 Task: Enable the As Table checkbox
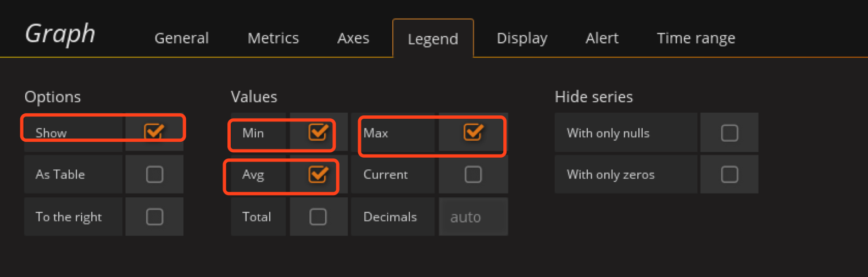pos(154,174)
